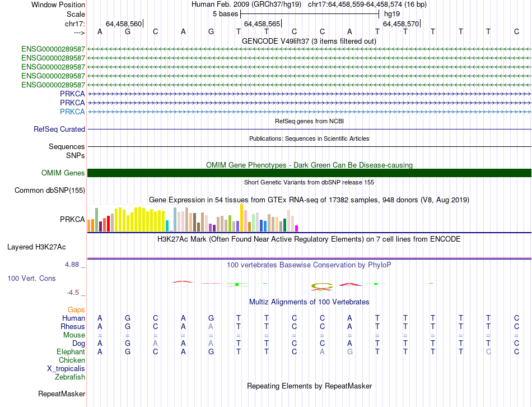Image resolution: width=532 pixels, height=407 pixels.
Task: Click the Publications: Sequences in Scientific Articles title
Action: [309, 138]
